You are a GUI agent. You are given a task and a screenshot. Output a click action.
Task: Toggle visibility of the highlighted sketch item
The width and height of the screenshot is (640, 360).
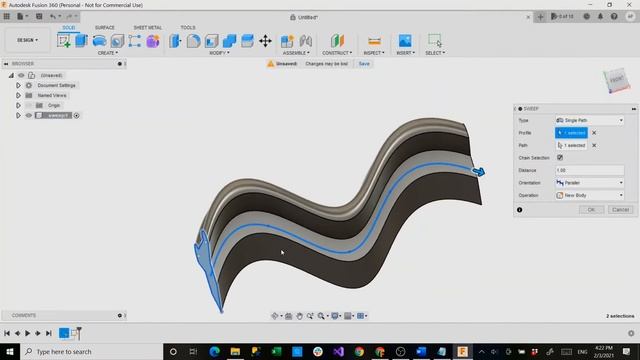pyautogui.click(x=29, y=116)
